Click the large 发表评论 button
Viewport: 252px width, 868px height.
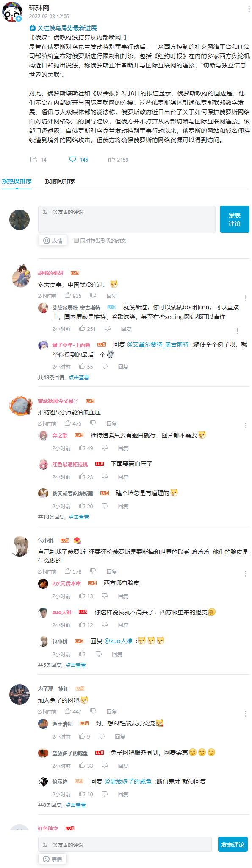point(234,219)
